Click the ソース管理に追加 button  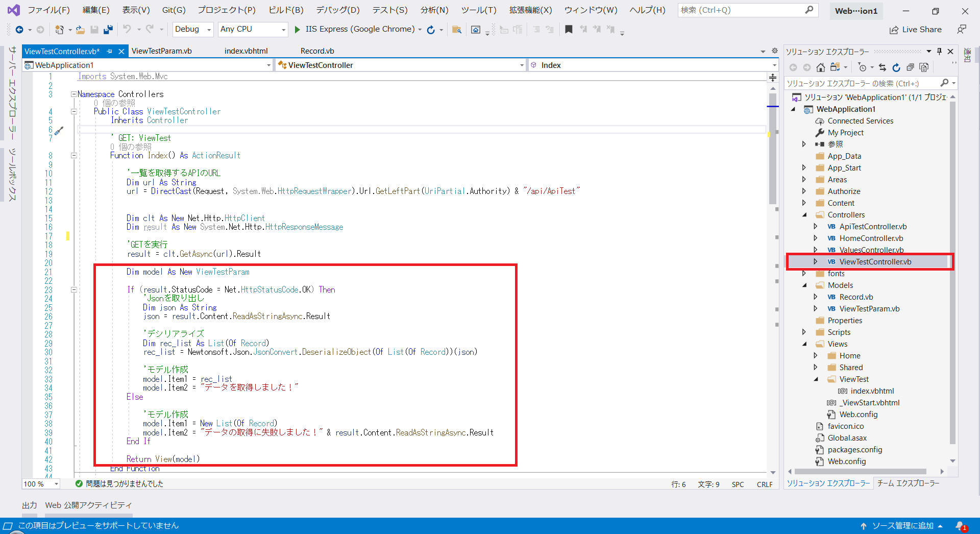click(902, 525)
